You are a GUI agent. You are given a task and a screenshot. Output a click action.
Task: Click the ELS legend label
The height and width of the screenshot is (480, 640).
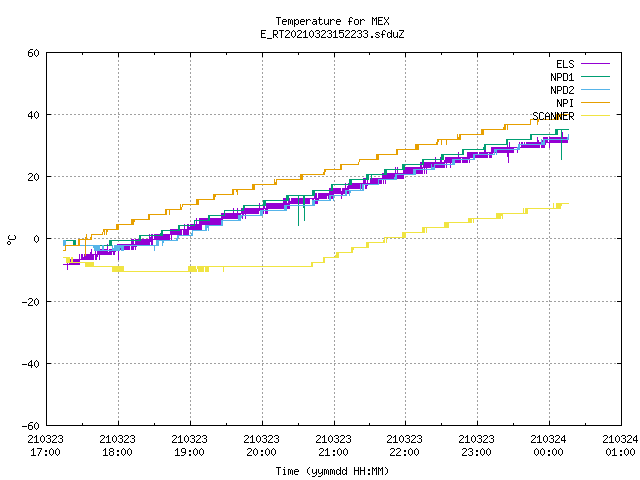pyautogui.click(x=565, y=64)
